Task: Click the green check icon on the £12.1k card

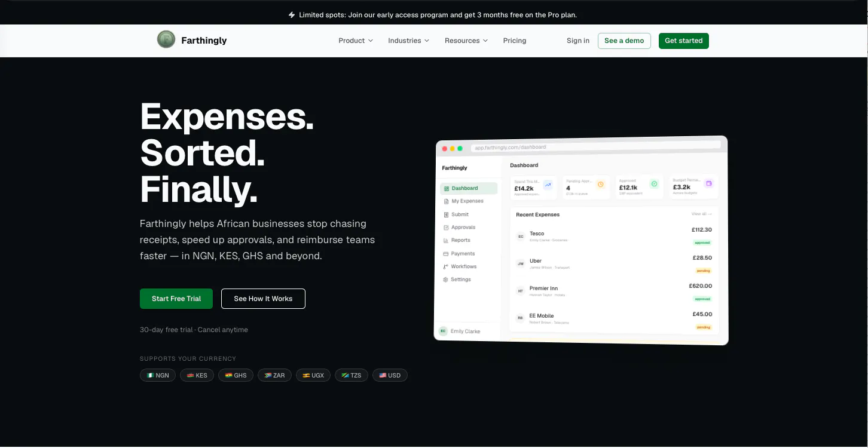Action: (654, 184)
